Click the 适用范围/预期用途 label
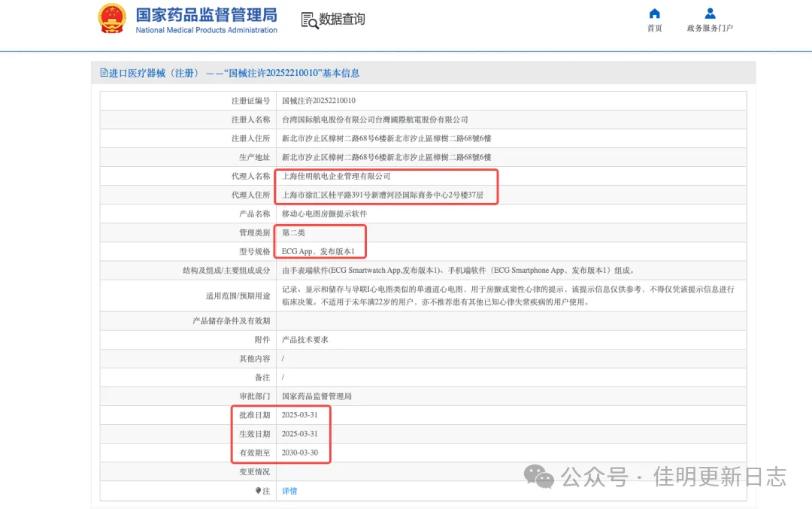Screen dimensions: 812x509 point(238,295)
